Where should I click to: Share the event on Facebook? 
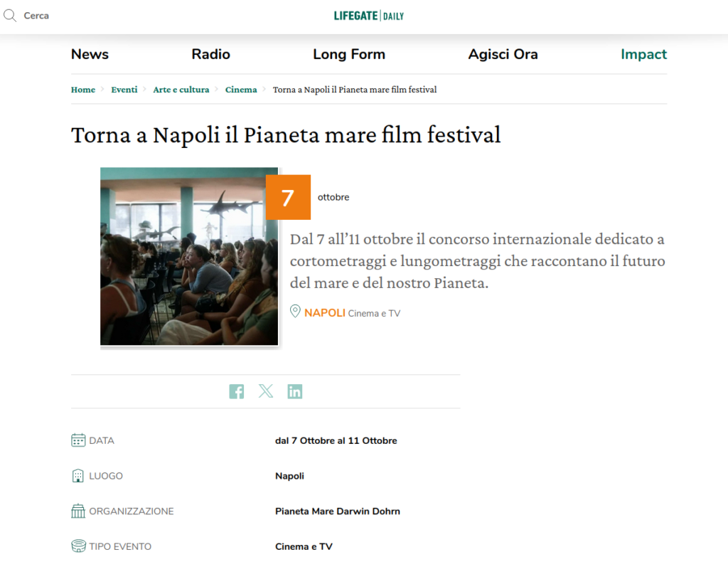point(236,391)
